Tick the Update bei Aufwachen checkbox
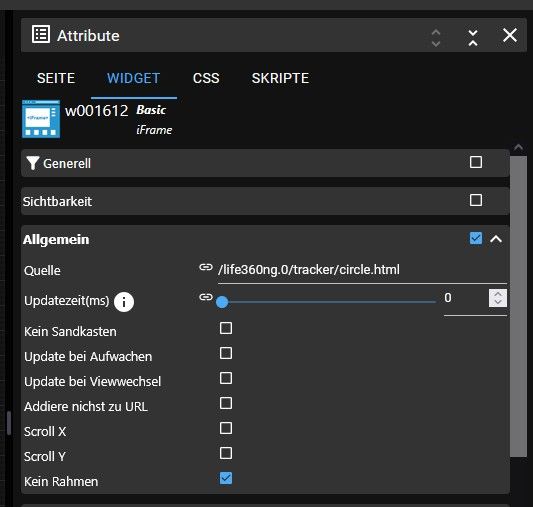 (x=226, y=353)
